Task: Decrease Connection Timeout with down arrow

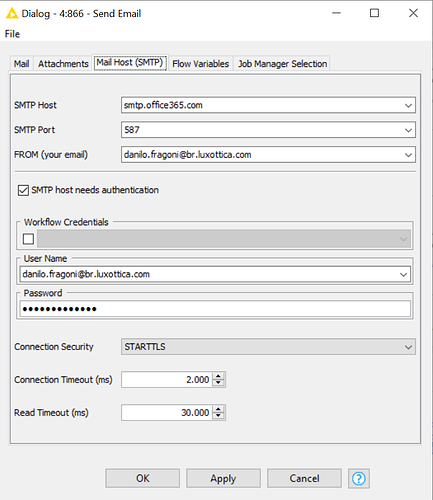Action: coord(218,383)
